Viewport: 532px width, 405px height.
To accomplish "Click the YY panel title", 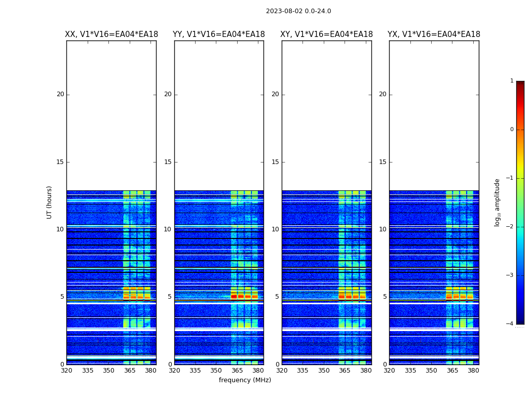I will click(219, 34).
